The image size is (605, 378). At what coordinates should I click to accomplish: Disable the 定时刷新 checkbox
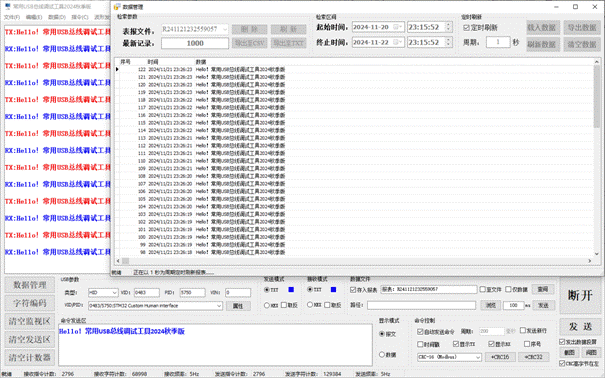tap(466, 28)
